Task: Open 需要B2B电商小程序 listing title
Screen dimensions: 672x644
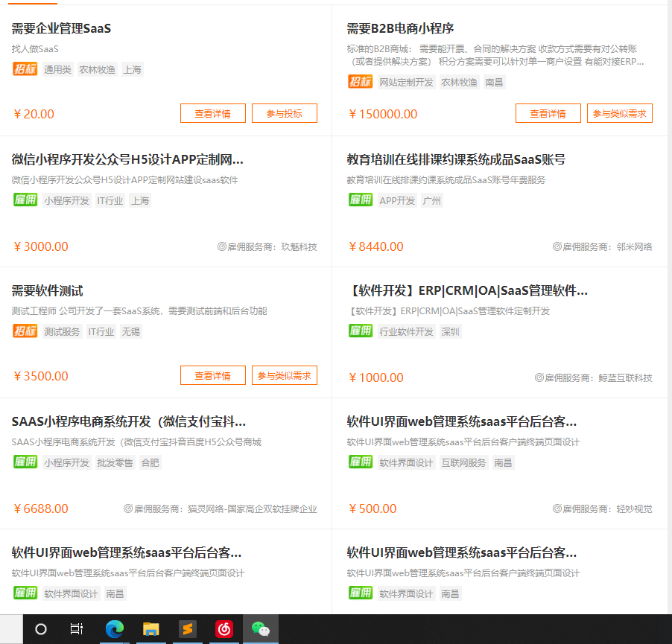Action: (x=400, y=29)
